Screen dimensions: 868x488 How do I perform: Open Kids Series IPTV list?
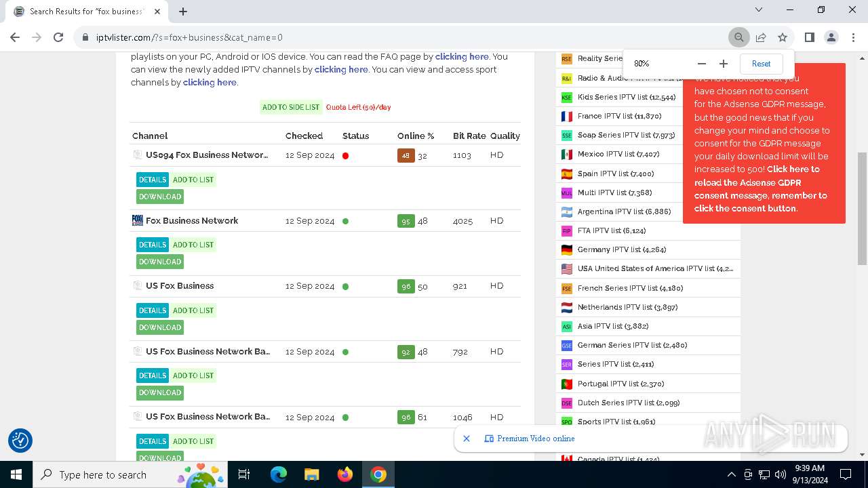(x=627, y=97)
